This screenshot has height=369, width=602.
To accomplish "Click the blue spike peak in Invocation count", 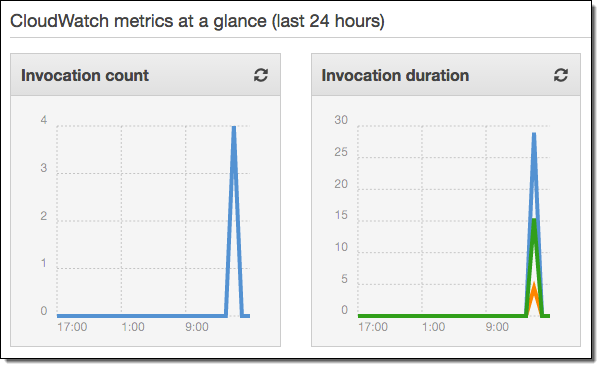I will 234,128.
